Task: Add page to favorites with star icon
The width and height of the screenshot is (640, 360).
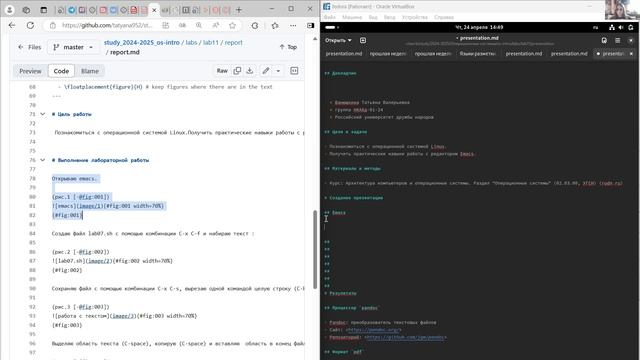Action: click(232, 25)
